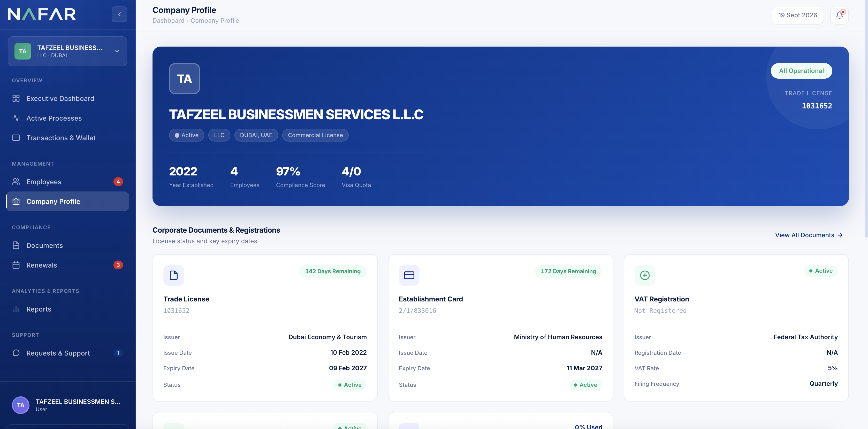Click the Renewals calendar icon
The width and height of the screenshot is (868, 429).
pyautogui.click(x=16, y=265)
